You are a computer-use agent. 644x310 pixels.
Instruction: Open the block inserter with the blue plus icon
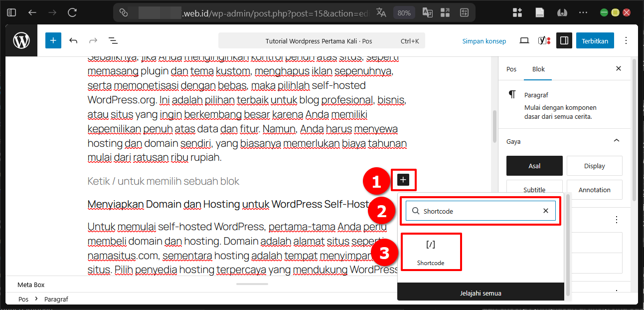(53, 40)
